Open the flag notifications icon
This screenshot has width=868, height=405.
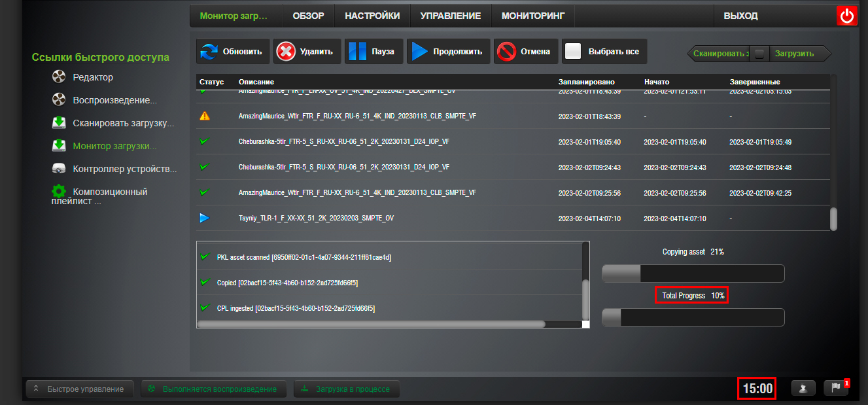836,388
